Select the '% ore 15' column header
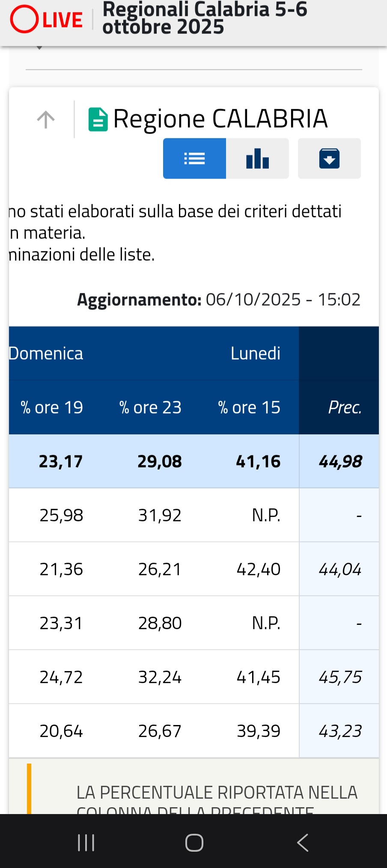The width and height of the screenshot is (387, 868). (x=249, y=407)
